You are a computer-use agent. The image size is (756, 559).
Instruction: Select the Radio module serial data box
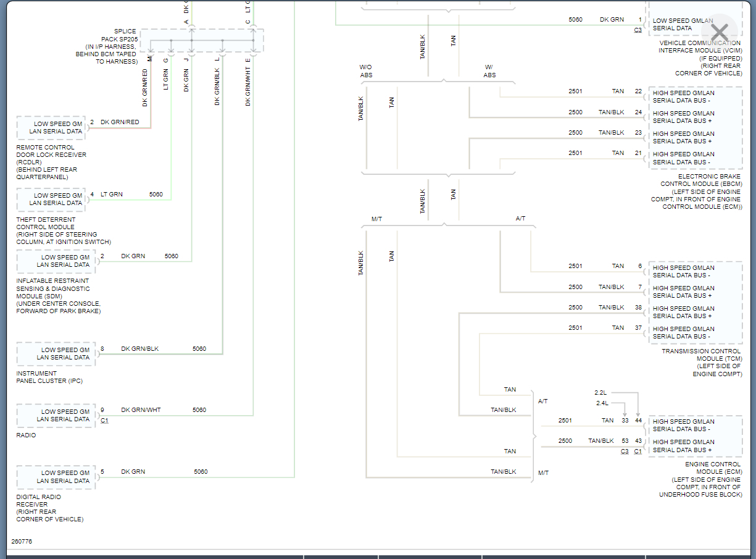click(56, 416)
